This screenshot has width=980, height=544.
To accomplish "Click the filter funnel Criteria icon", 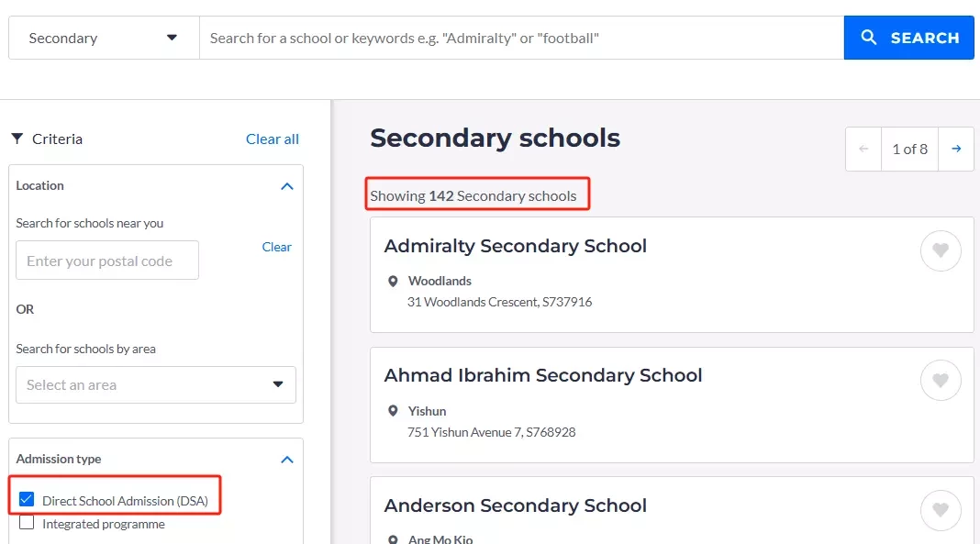I will (17, 139).
